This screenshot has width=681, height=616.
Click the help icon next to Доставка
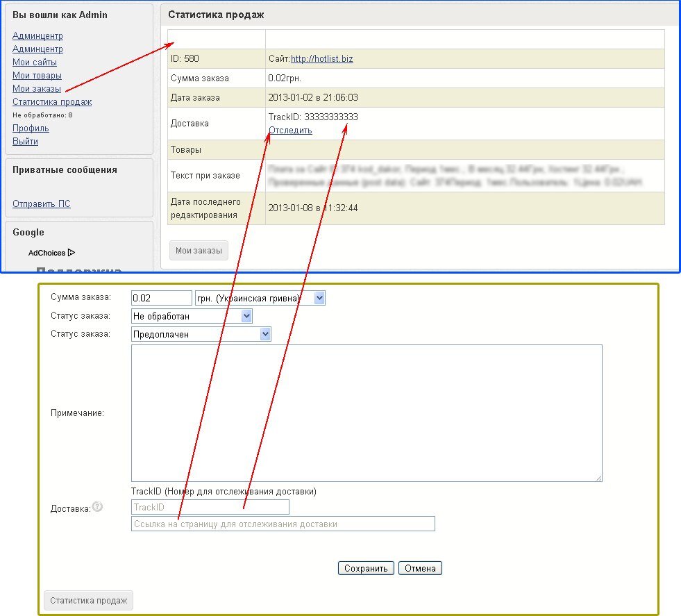coord(98,508)
